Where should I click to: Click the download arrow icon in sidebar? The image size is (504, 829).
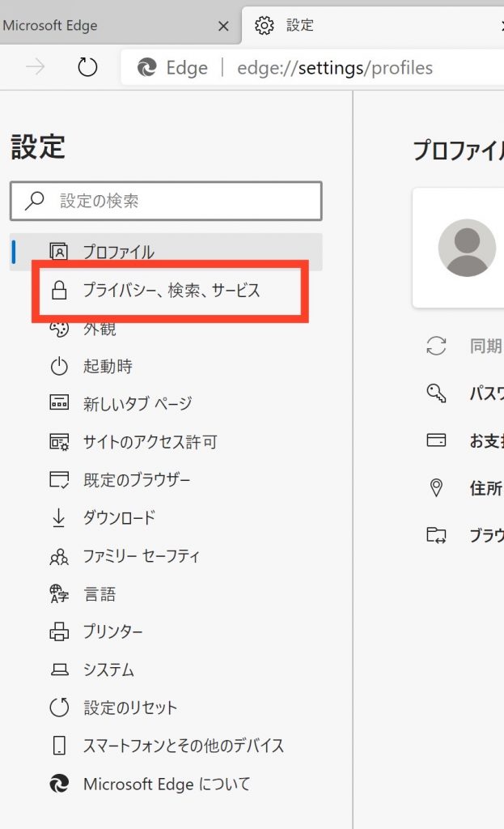coord(59,518)
